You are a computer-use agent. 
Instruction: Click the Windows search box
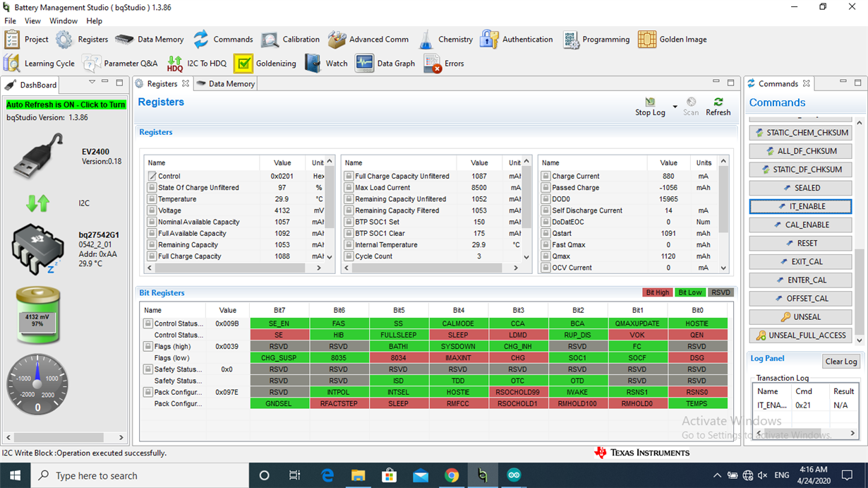coord(140,475)
